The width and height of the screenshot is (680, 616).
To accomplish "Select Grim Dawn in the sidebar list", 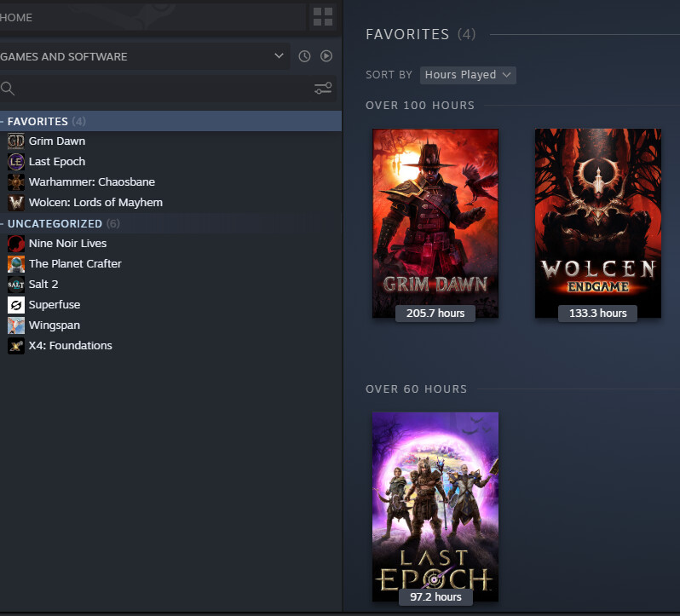I will pyautogui.click(x=57, y=141).
